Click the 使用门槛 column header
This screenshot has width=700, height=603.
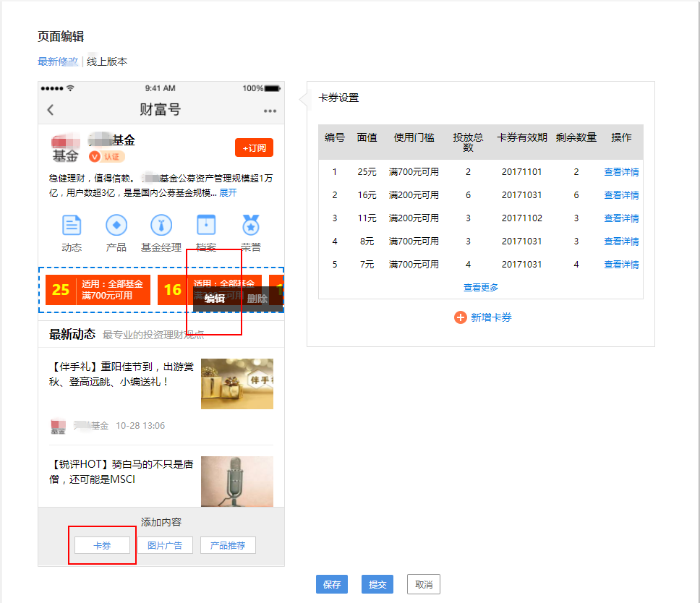[414, 137]
